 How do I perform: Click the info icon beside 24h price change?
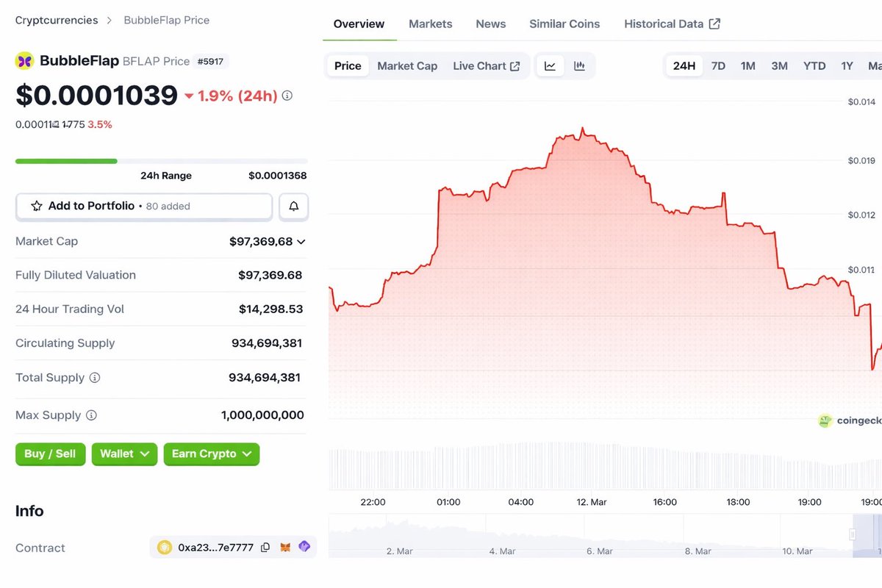click(x=287, y=96)
